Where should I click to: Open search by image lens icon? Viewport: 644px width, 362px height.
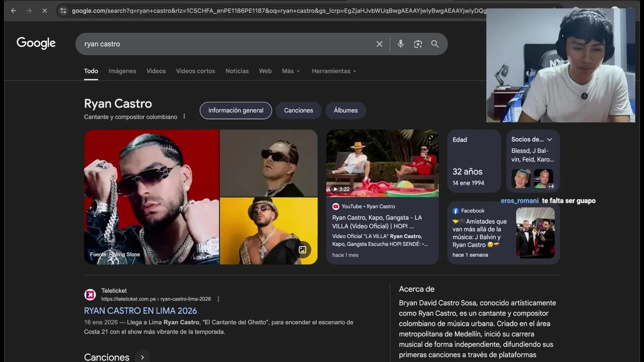418,44
